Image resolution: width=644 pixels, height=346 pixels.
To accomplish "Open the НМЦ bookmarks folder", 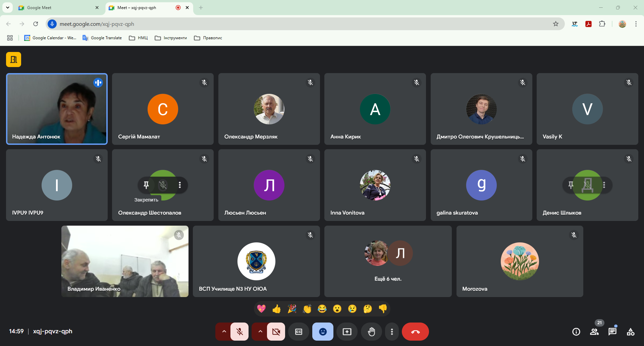I will [139, 38].
